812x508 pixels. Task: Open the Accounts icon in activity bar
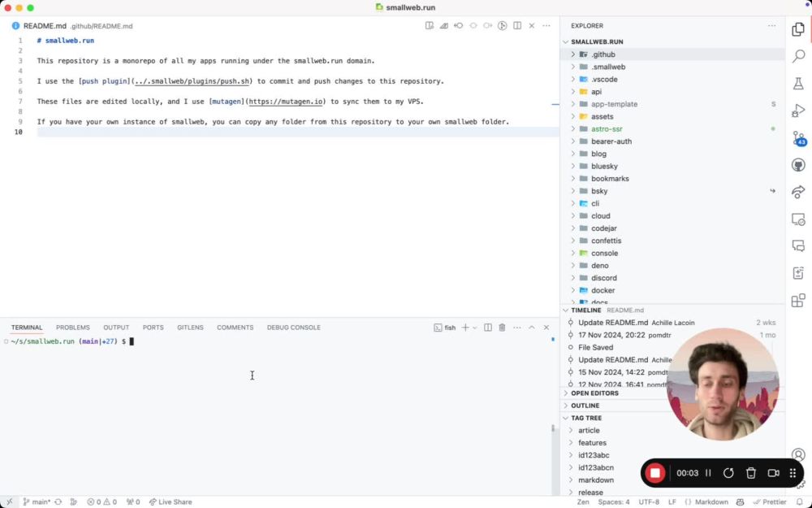798,455
